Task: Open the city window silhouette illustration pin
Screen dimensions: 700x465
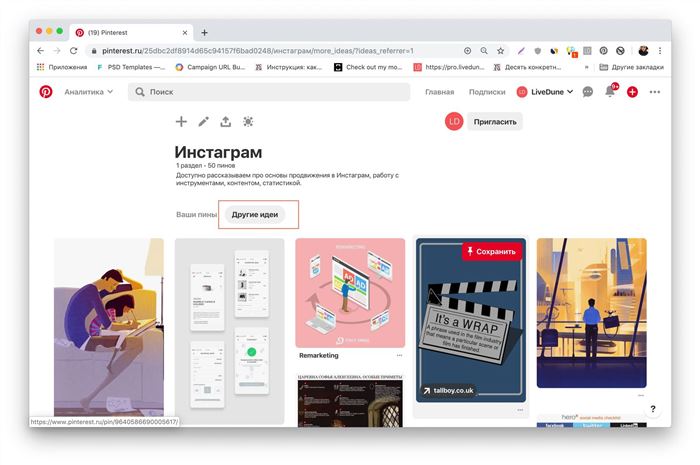Action: click(592, 313)
